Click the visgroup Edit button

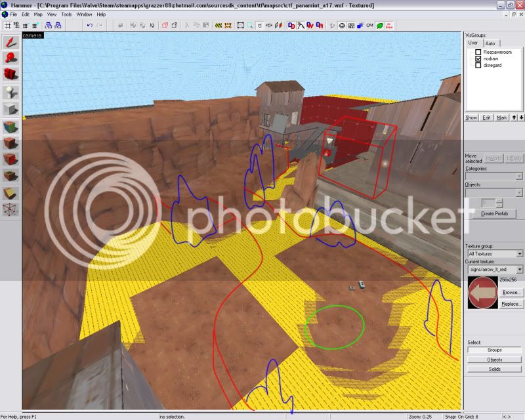click(x=486, y=117)
